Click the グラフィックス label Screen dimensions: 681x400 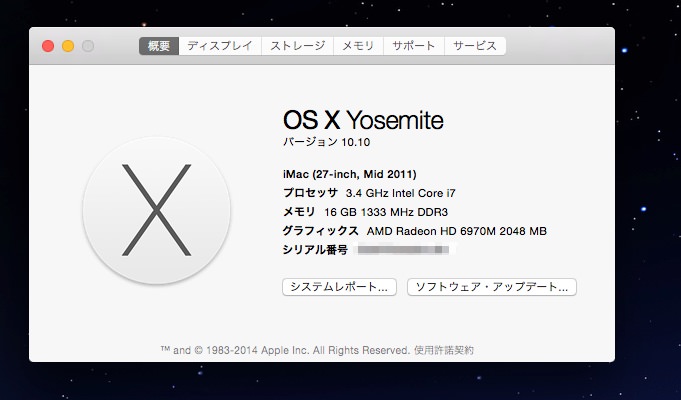321,231
